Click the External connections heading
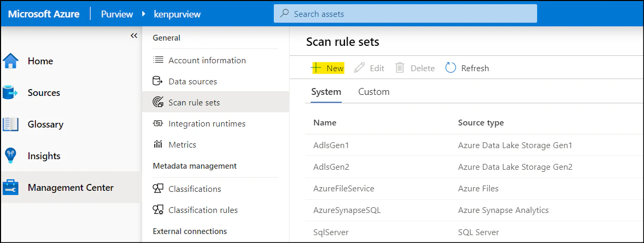Screen dimensions: 644x243 tap(190, 231)
